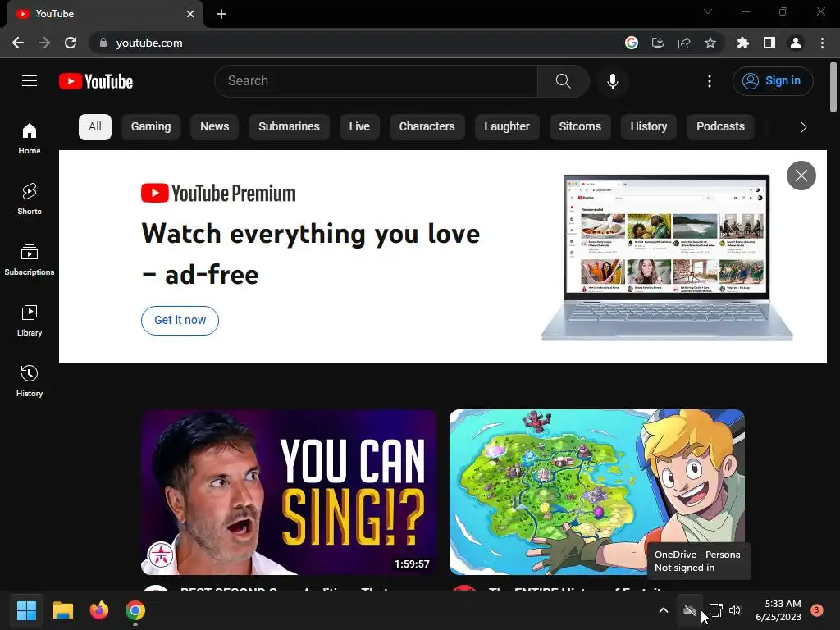Select the Characters filter chip

(427, 127)
